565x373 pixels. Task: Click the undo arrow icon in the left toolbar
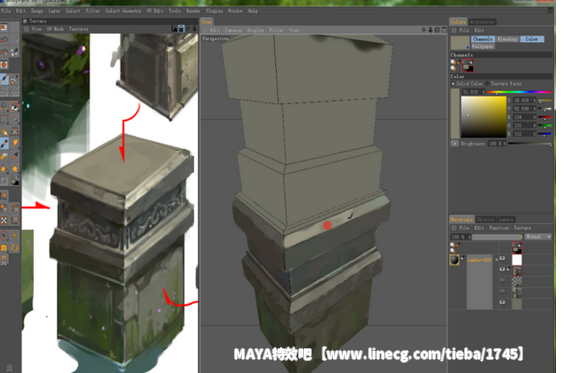coord(4,39)
